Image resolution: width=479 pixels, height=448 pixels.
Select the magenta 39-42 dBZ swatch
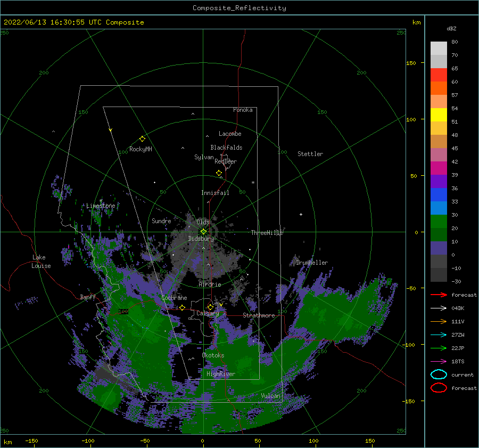pyautogui.click(x=439, y=168)
